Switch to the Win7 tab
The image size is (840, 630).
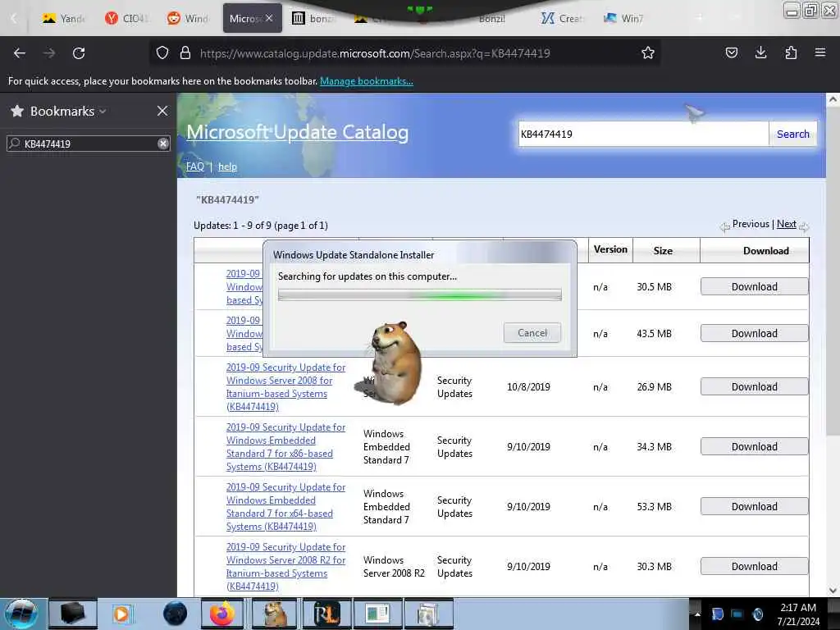(x=624, y=19)
